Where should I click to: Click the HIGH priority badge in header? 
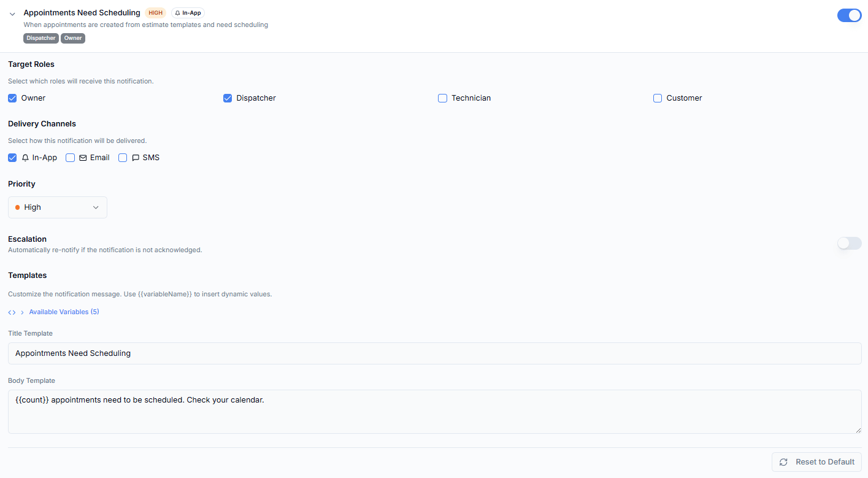156,13
